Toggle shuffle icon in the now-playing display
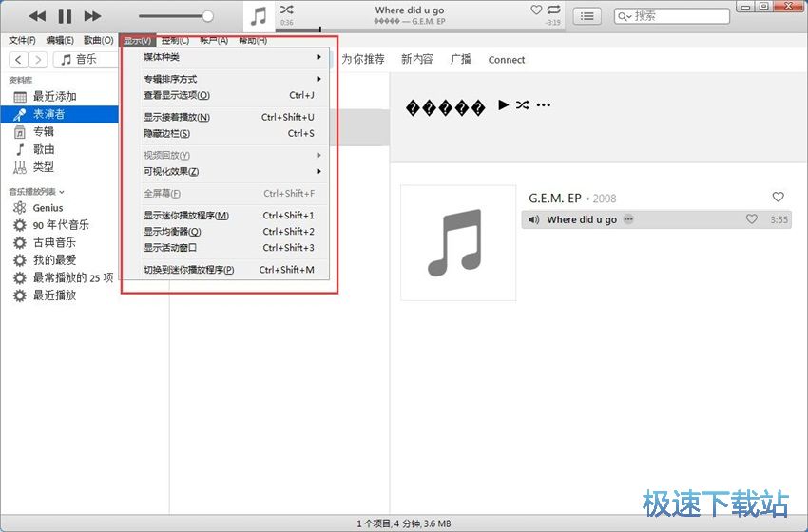Image resolution: width=808 pixels, height=532 pixels. click(286, 9)
